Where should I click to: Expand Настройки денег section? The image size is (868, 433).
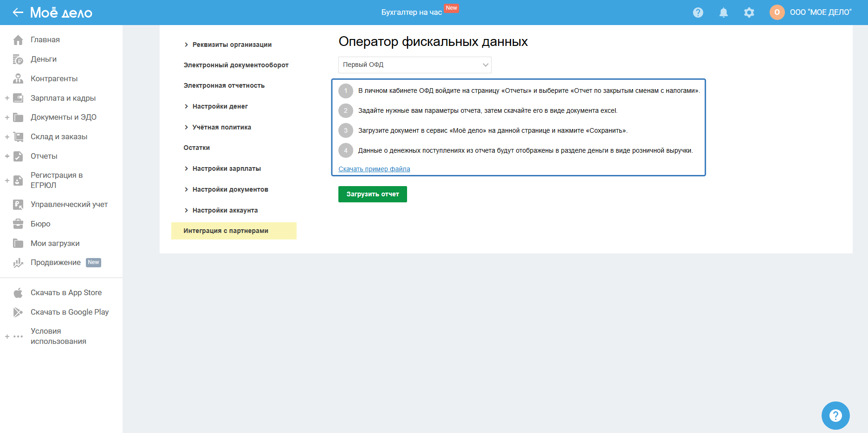click(186, 106)
